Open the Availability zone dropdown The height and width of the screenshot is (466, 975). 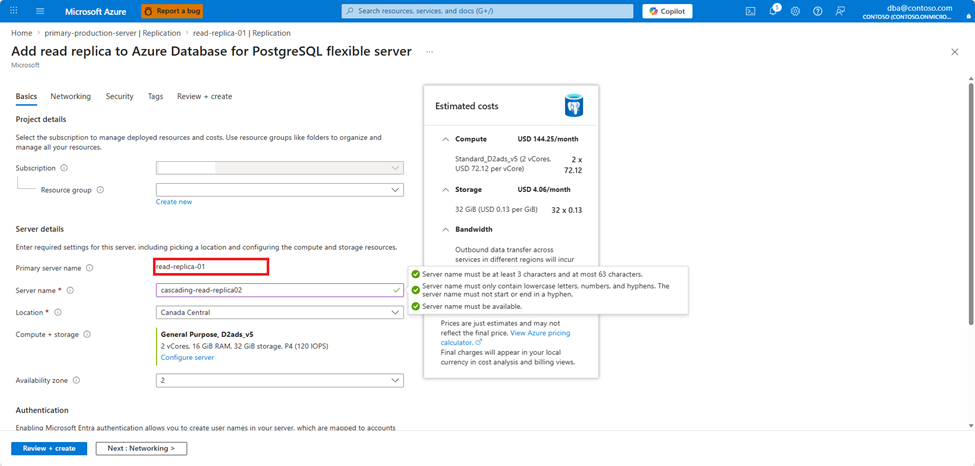coord(280,380)
